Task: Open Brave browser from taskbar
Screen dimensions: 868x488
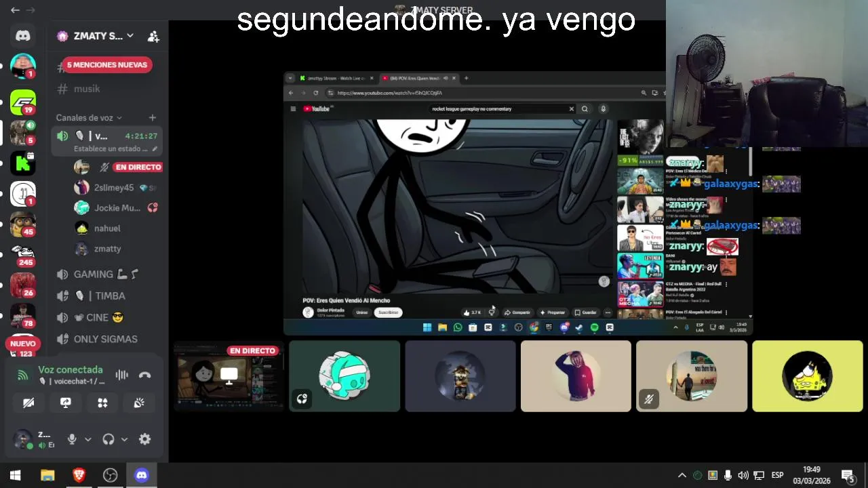Action: [79, 476]
